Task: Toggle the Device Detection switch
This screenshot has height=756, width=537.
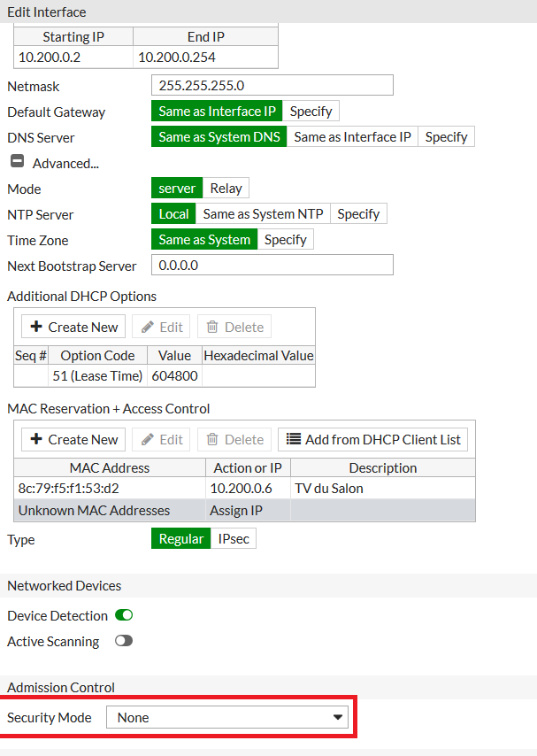Action: (124, 615)
